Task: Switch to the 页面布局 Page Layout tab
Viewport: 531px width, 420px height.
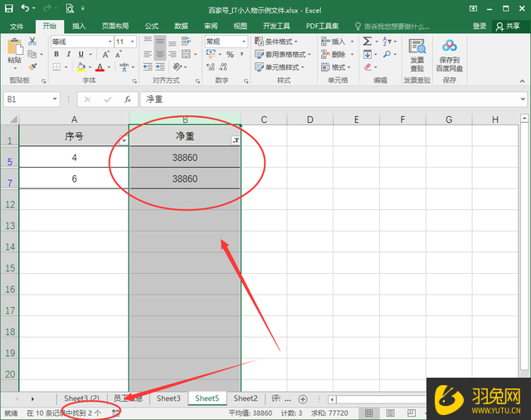Action: coord(115,26)
